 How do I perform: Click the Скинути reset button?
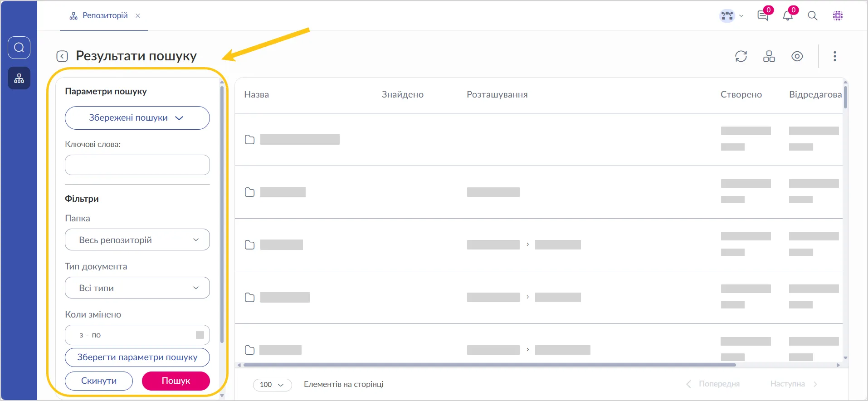point(99,381)
